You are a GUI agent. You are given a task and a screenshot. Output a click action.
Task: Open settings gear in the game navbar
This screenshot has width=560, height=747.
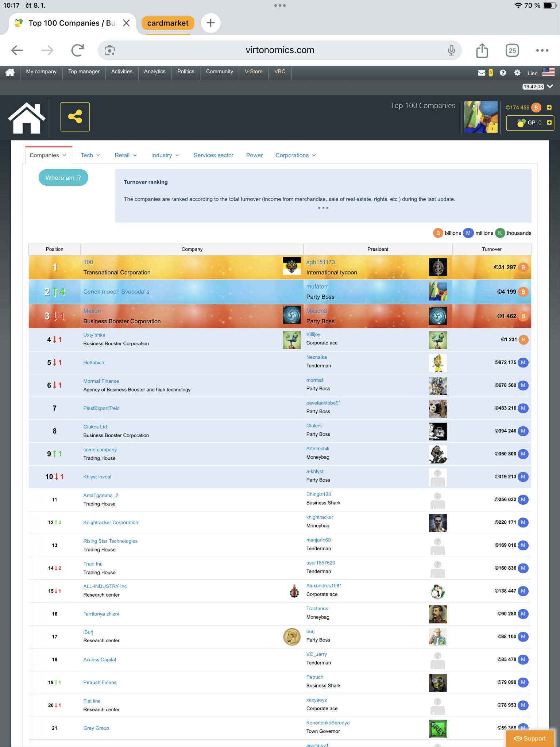coord(517,73)
